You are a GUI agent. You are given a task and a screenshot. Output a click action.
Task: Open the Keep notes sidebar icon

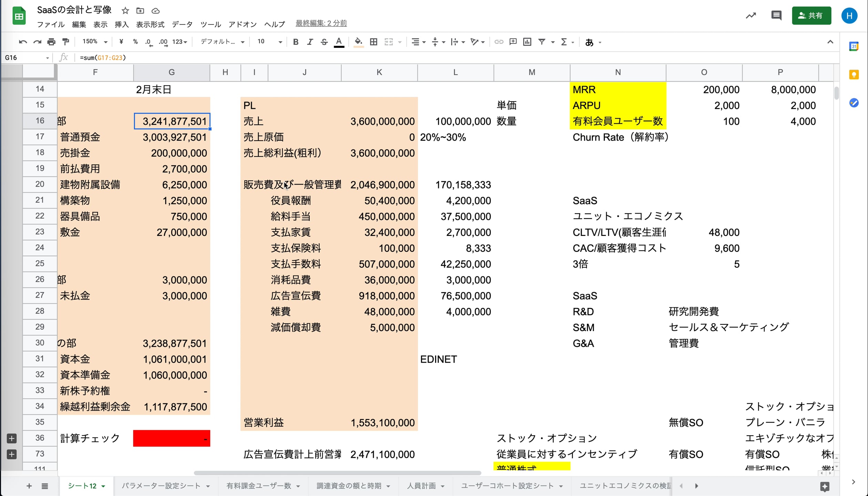[854, 75]
